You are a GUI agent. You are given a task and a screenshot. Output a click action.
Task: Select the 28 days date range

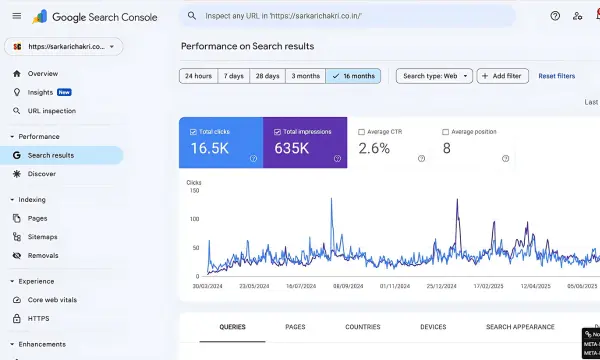click(267, 76)
